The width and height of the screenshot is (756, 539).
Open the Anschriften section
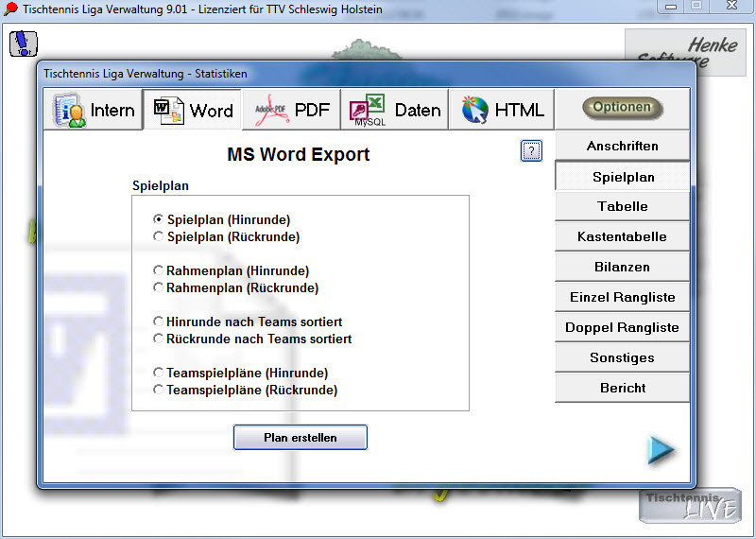(x=622, y=146)
